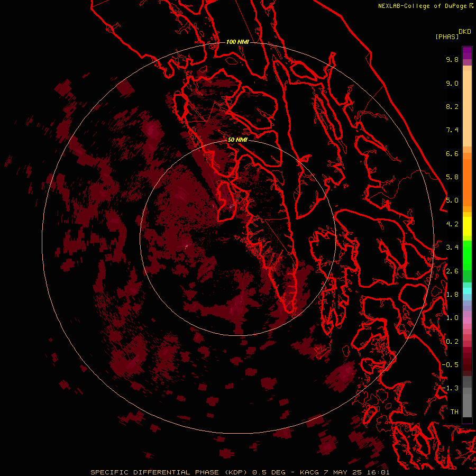Click the 8.2 scale value
Viewport: 476px width, 476px height.
pos(452,106)
